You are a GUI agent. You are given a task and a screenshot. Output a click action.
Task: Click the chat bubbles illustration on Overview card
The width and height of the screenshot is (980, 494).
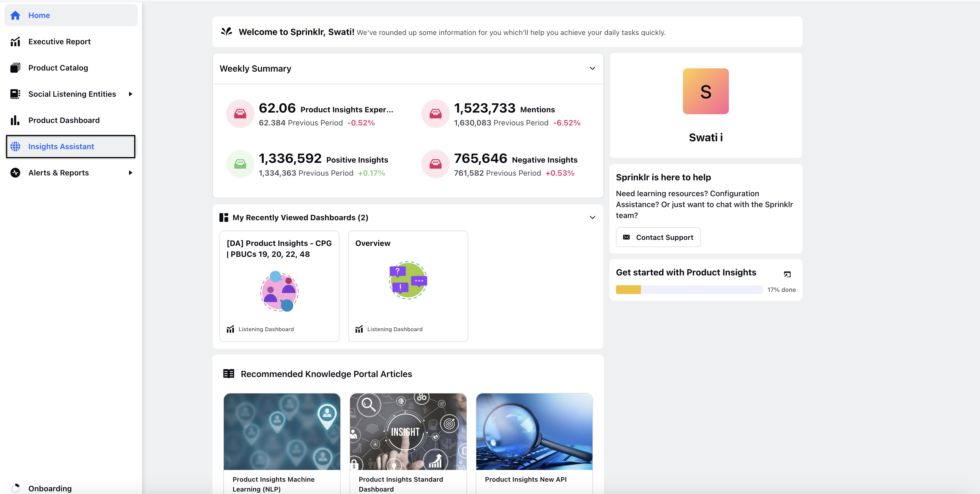408,280
